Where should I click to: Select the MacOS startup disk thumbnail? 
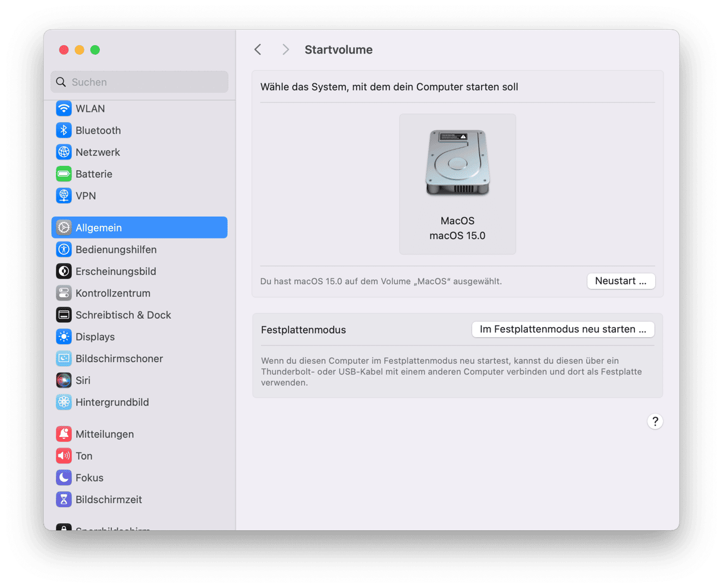[x=457, y=184]
